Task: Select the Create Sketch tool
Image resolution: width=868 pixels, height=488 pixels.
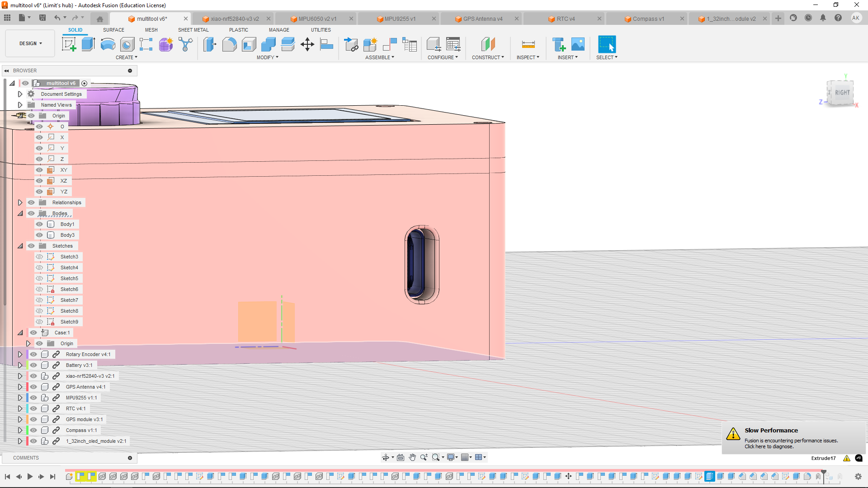Action: point(69,44)
